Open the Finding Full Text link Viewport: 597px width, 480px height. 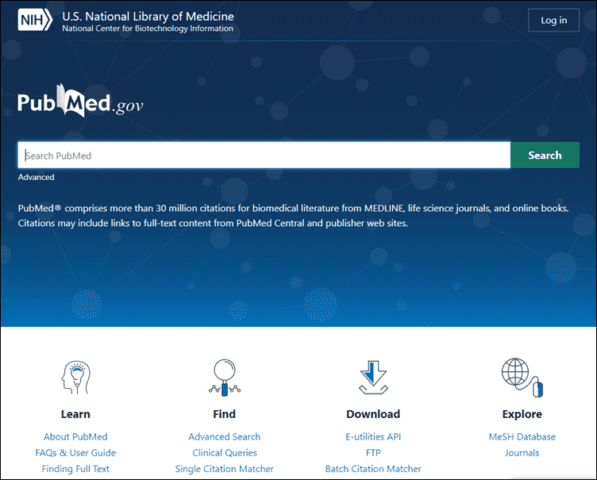click(75, 469)
